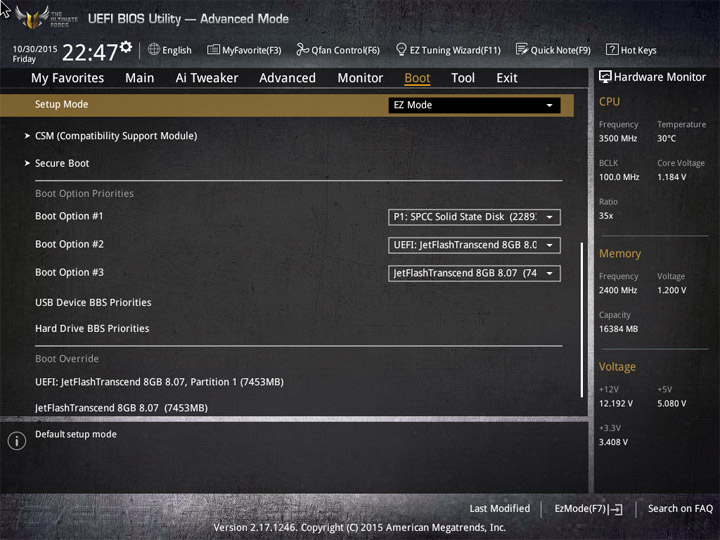The height and width of the screenshot is (540, 720).
Task: Switch to the Main tab
Action: 140,78
